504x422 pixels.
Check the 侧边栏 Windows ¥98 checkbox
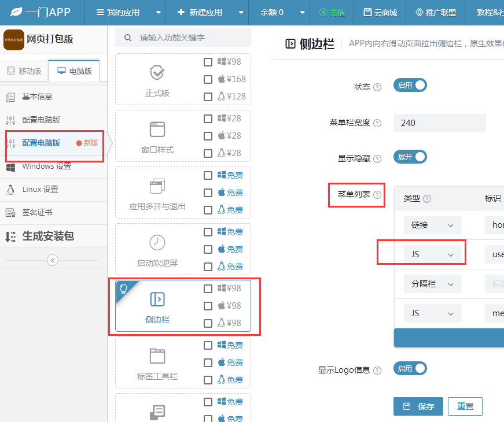click(208, 288)
